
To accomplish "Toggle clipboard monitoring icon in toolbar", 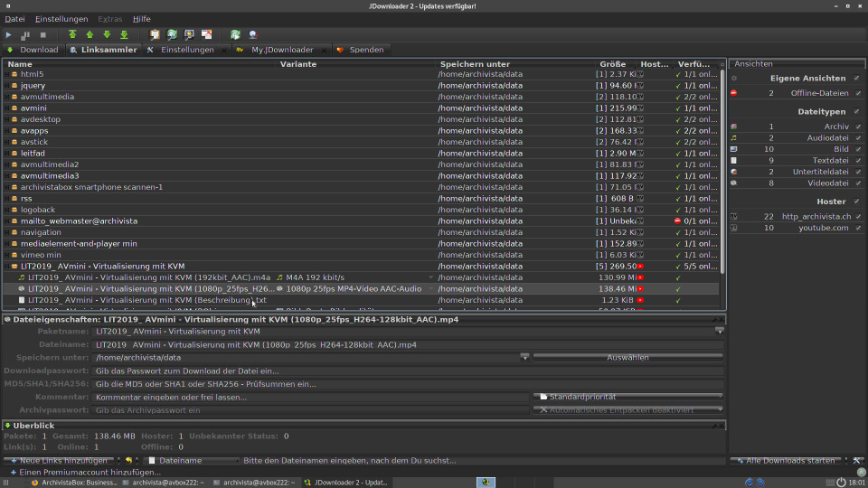I will click(x=155, y=35).
